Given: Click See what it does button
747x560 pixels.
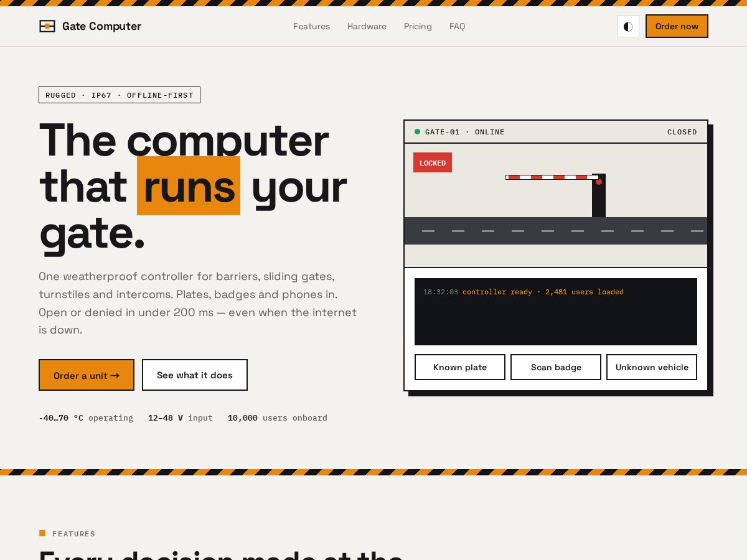Looking at the screenshot, I should coord(195,375).
